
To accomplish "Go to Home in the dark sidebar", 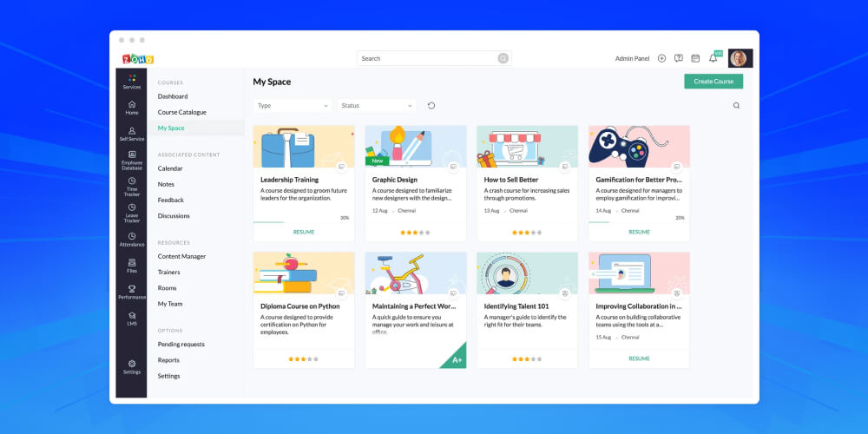I will pyautogui.click(x=132, y=108).
